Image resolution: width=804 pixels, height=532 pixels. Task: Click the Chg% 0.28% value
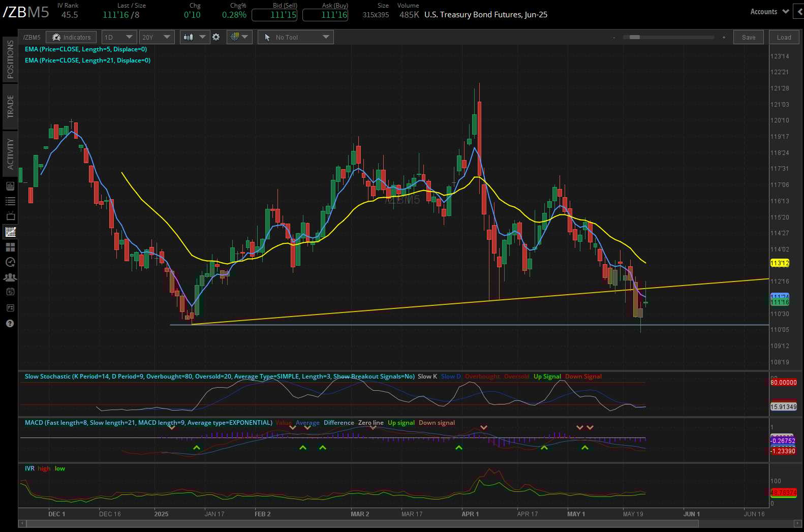click(x=234, y=15)
